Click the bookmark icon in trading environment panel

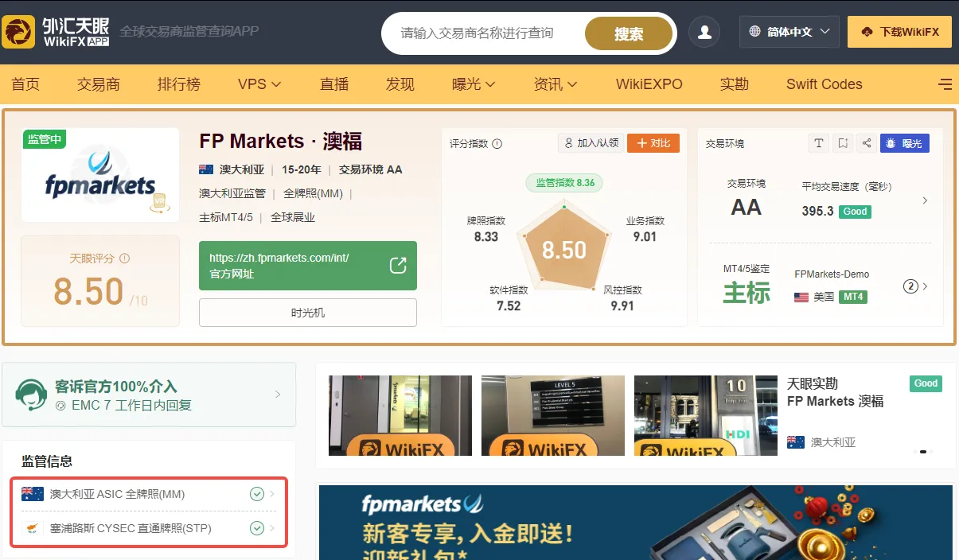[x=843, y=143]
